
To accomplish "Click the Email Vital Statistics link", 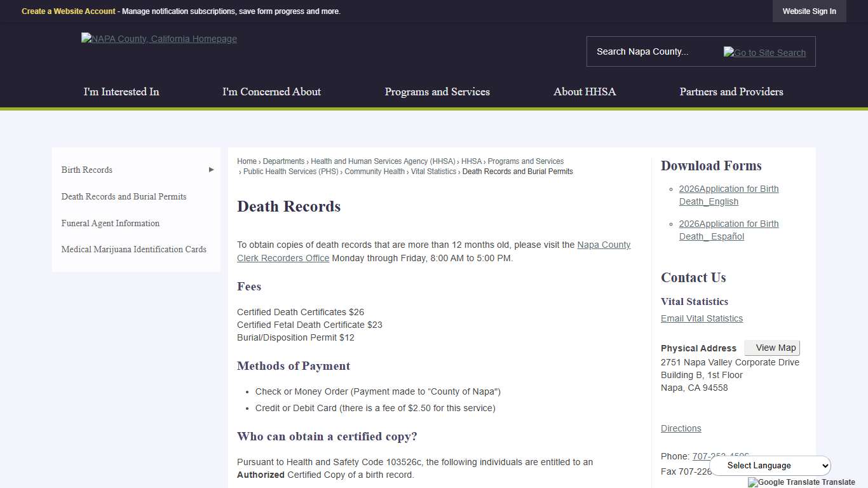I will [x=702, y=318].
